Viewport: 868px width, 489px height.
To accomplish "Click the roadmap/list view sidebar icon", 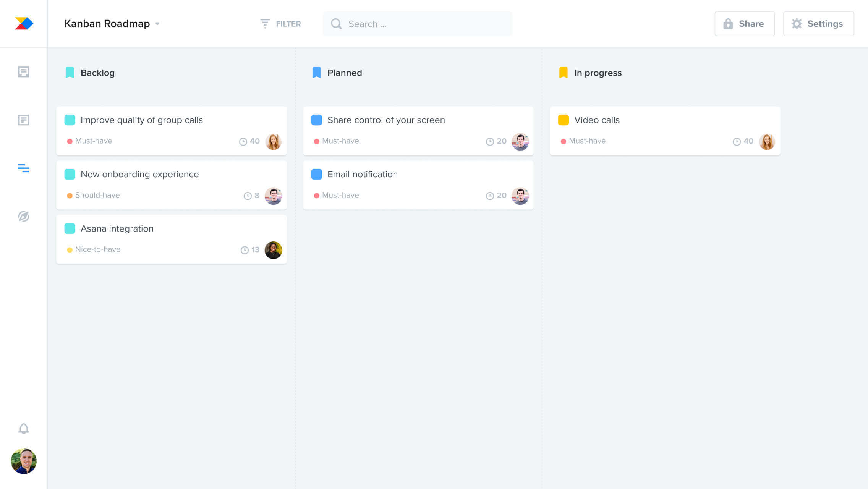I will pos(24,168).
